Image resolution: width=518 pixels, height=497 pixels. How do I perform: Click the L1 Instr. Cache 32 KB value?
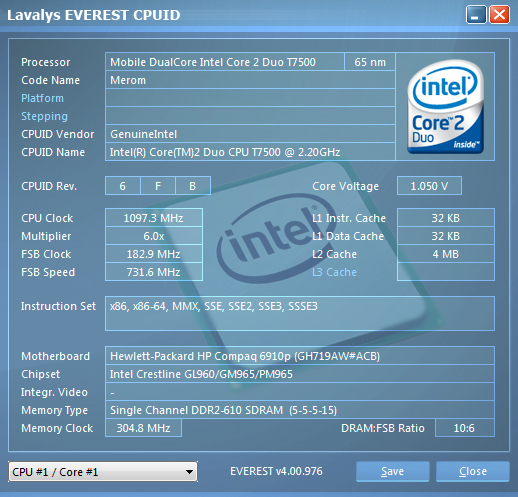[446, 218]
